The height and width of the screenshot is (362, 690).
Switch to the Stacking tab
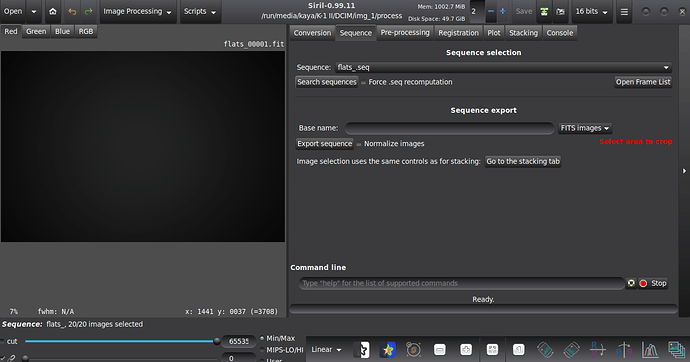523,33
